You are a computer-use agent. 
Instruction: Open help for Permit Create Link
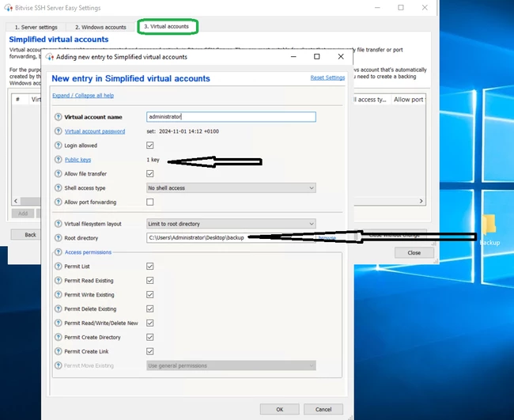(58, 351)
